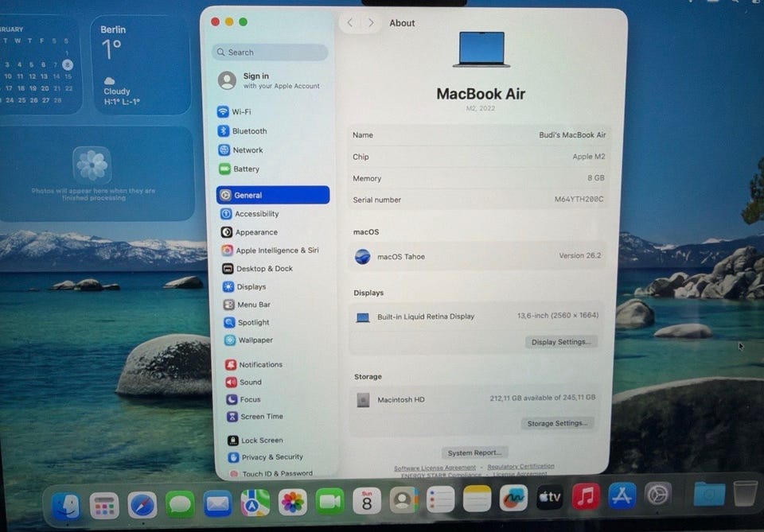Image resolution: width=764 pixels, height=532 pixels.
Task: Open Trash in the Dock
Action: [x=745, y=494]
